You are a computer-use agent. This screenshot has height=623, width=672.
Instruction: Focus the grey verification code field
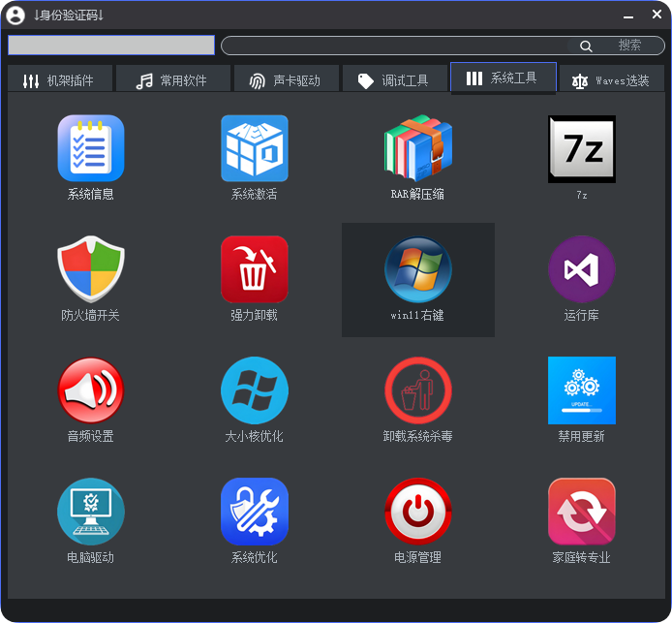point(111,45)
